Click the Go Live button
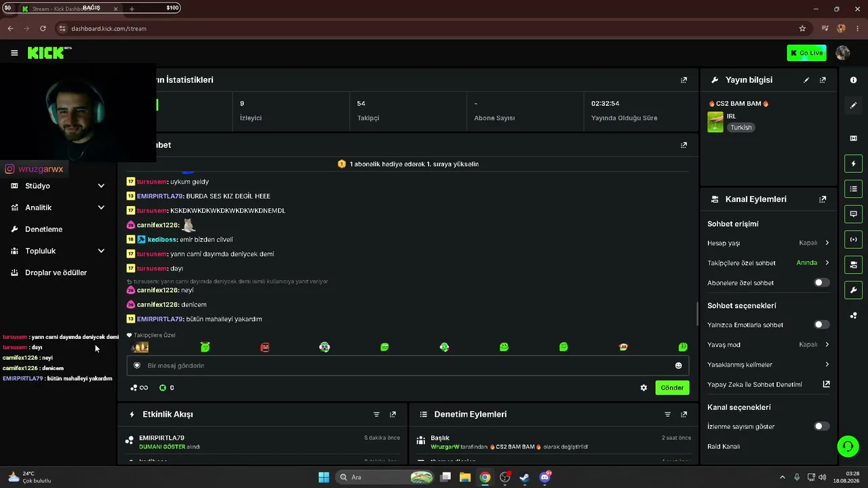 point(807,53)
